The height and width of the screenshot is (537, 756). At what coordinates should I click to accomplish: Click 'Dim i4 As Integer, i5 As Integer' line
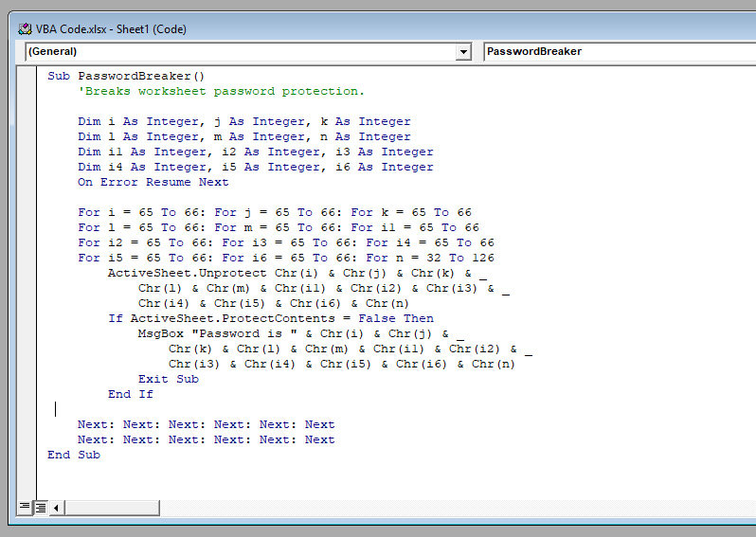click(x=256, y=167)
